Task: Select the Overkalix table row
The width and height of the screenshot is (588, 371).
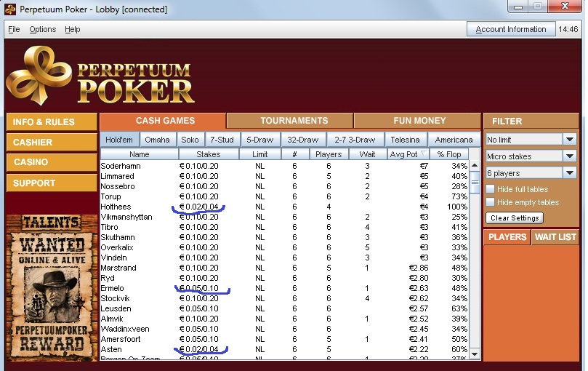Action: coord(284,247)
